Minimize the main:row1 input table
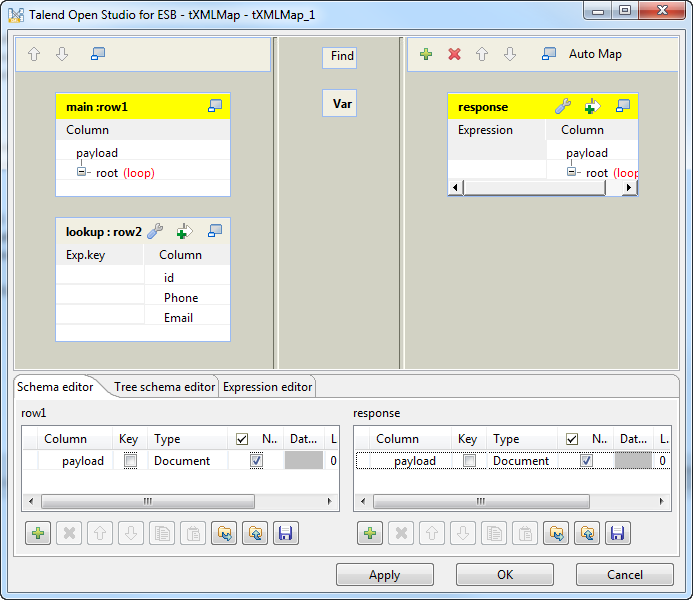The height and width of the screenshot is (600, 693). [214, 107]
